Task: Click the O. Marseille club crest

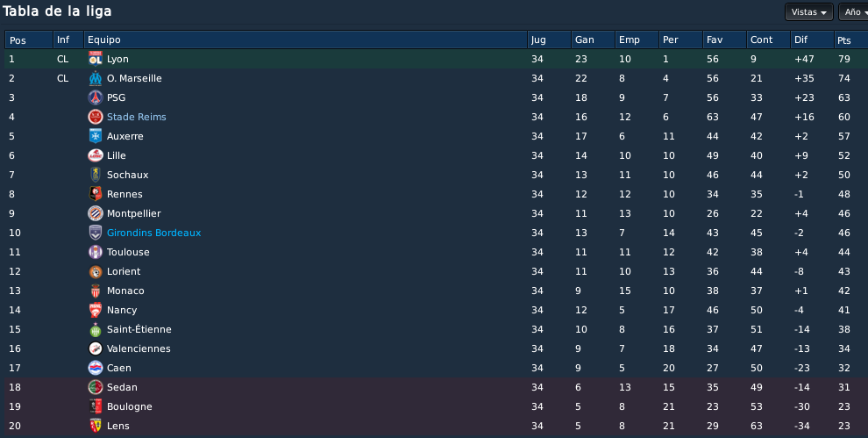Action: [96, 78]
